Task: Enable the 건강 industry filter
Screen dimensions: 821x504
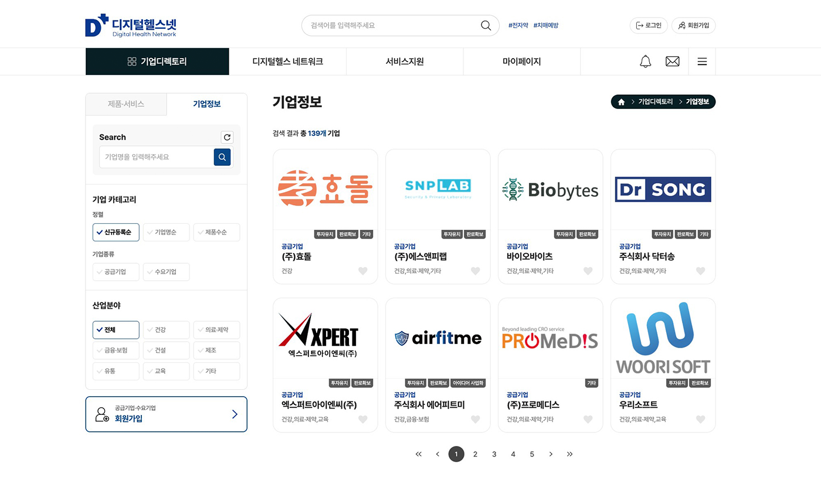Action: coord(166,330)
